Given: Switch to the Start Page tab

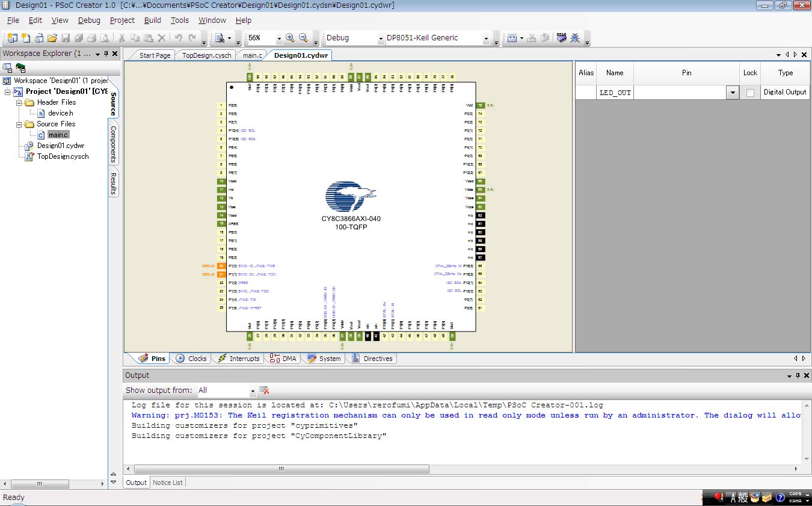Looking at the screenshot, I should (155, 55).
